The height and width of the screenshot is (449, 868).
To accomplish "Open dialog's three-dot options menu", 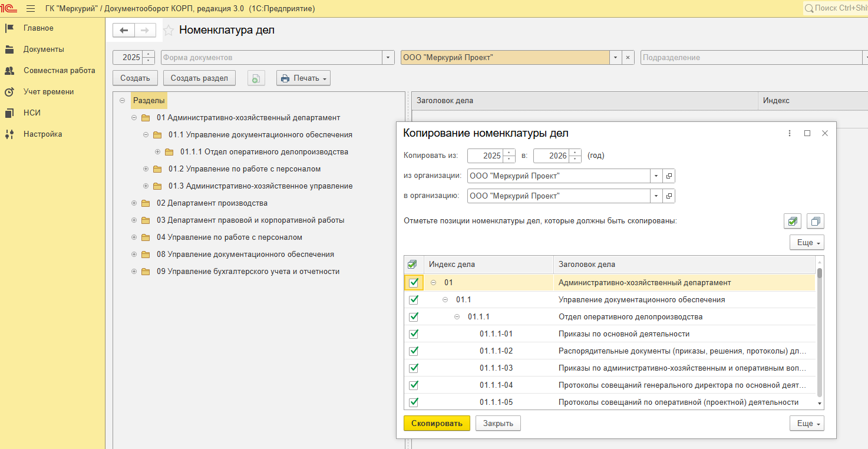I will pyautogui.click(x=790, y=134).
